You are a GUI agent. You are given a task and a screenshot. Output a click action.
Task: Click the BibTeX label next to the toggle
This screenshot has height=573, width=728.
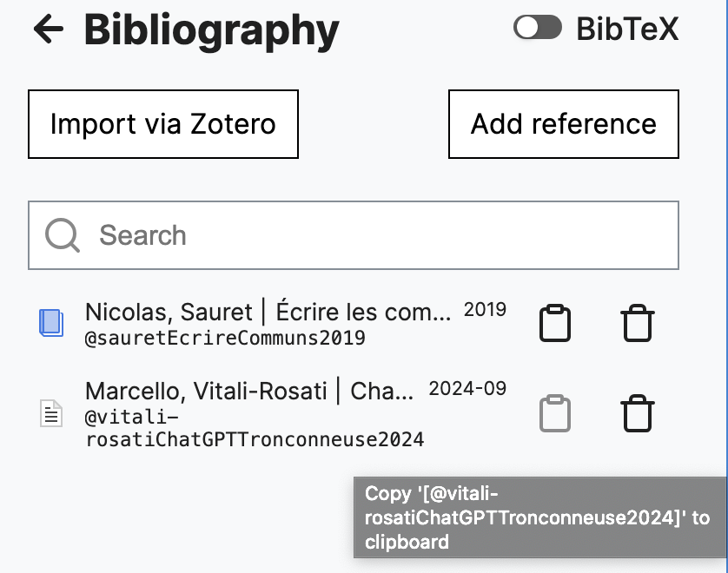[x=626, y=27]
